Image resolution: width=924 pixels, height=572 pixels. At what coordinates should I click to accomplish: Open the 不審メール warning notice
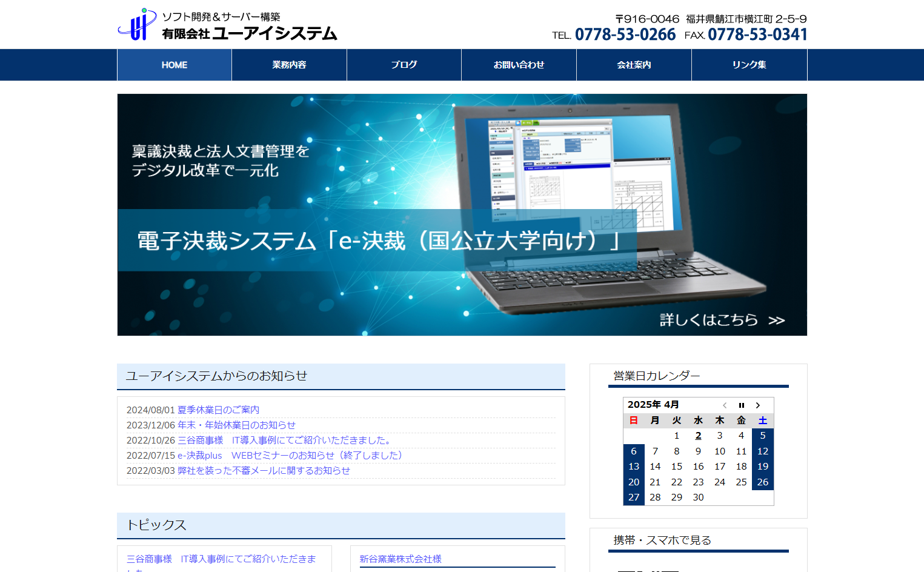[264, 471]
